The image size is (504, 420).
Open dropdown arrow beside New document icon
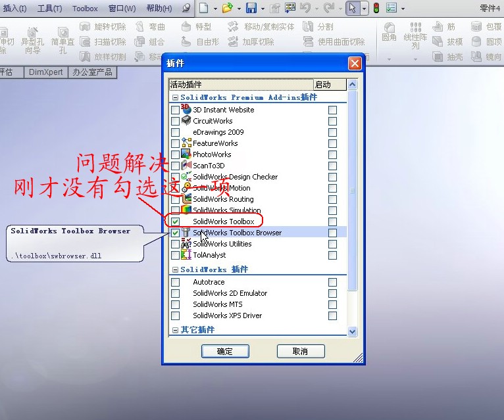[x=215, y=9]
